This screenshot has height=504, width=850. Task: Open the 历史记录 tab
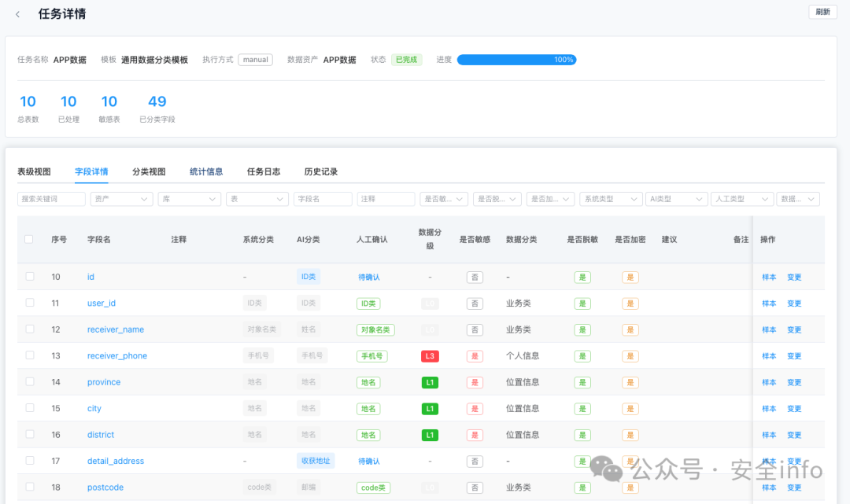point(320,171)
